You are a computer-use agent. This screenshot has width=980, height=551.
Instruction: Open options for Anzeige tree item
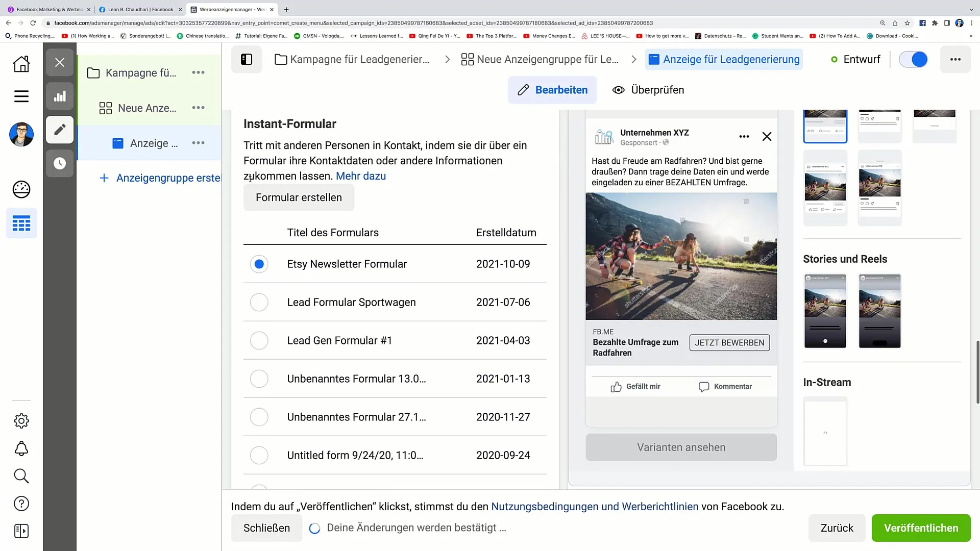pyautogui.click(x=198, y=143)
